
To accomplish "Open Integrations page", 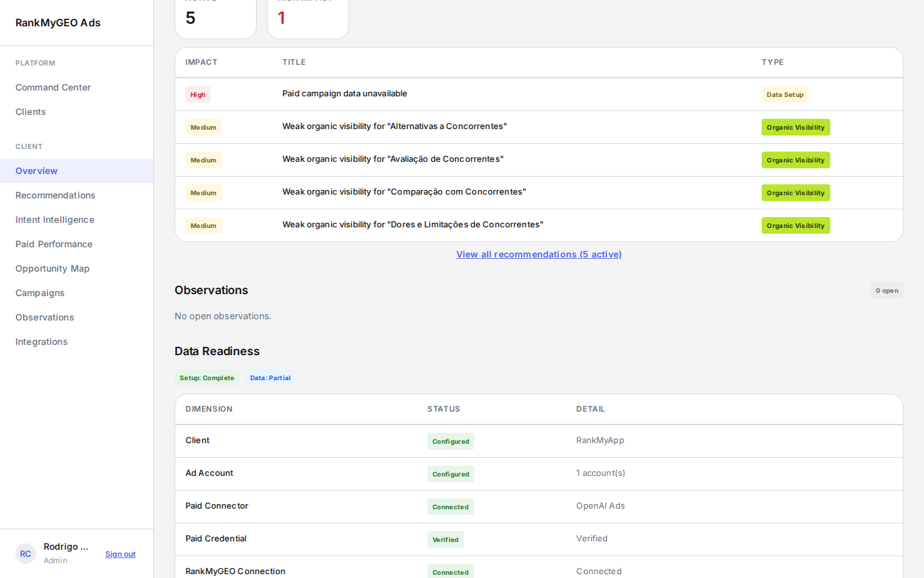I will coord(76,342).
